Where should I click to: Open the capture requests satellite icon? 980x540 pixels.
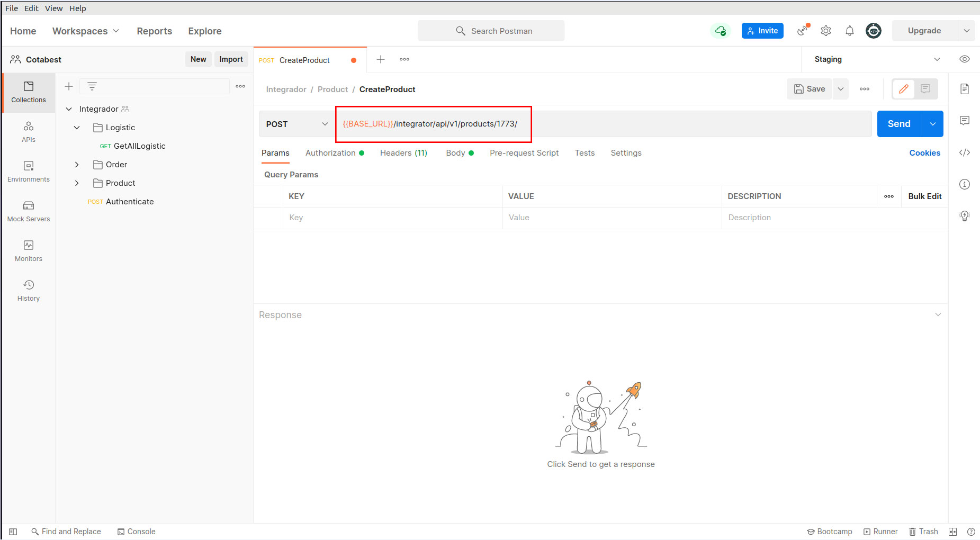click(x=803, y=30)
